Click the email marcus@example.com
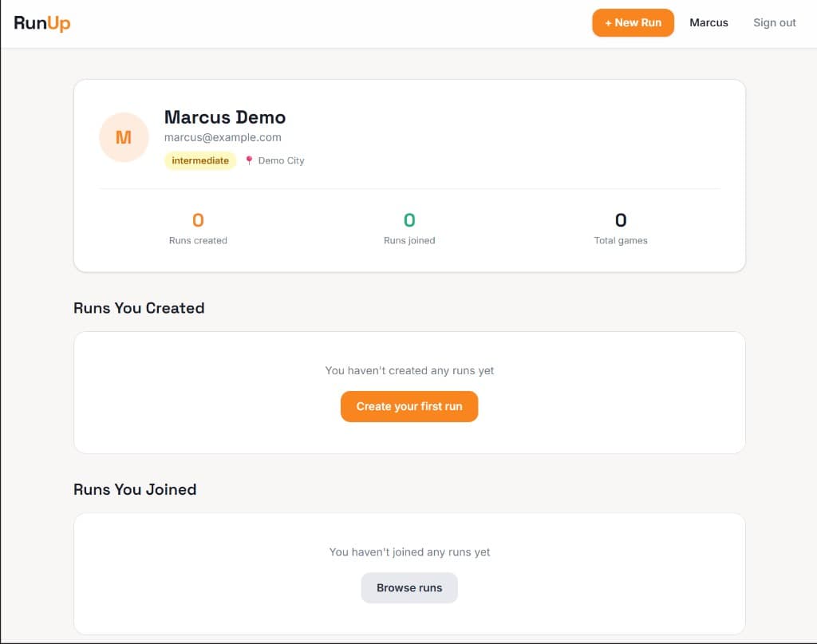The width and height of the screenshot is (817, 644). click(x=222, y=137)
